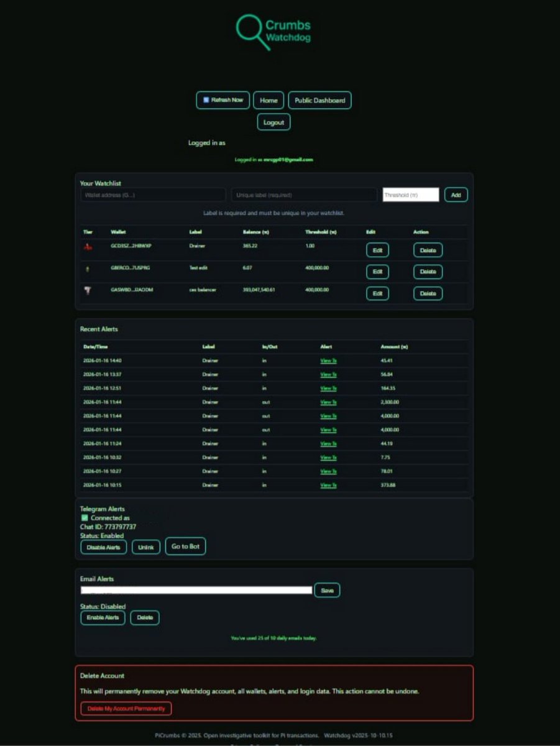This screenshot has width=560, height=746.
Task: Click wallet address GBERCO...7USPRG
Action: 131,267
